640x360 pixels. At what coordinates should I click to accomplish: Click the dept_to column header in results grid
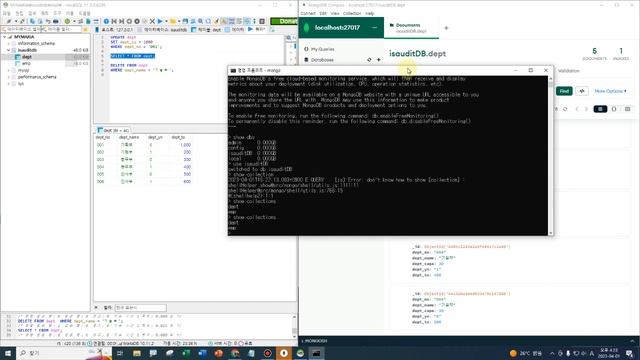(178, 138)
